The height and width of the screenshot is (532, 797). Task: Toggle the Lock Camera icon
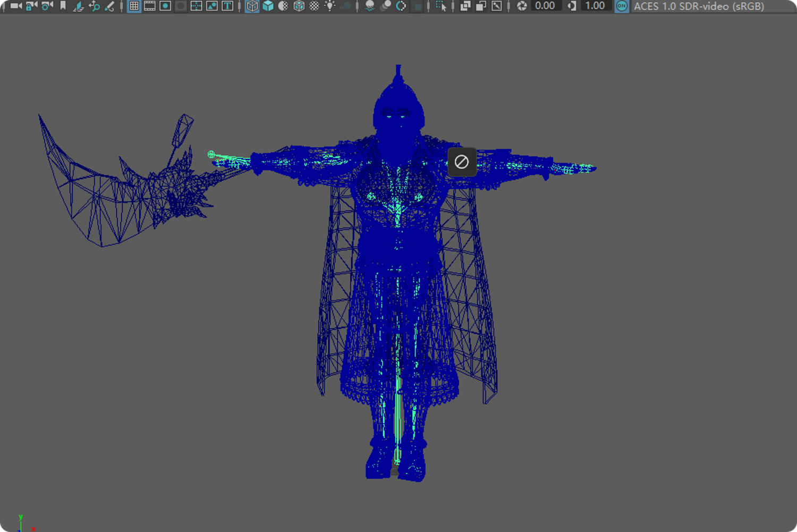click(32, 6)
